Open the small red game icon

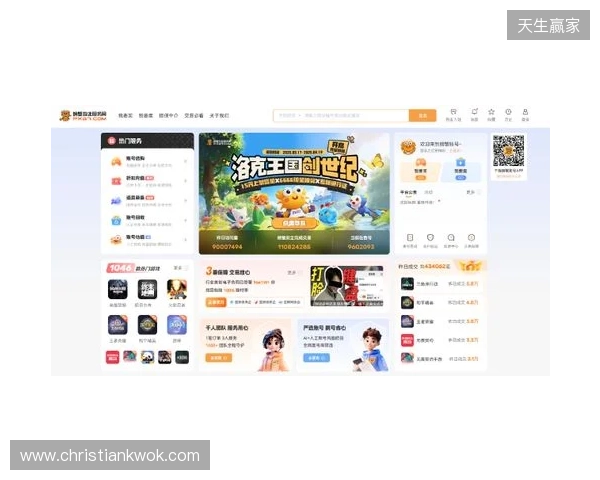click(112, 357)
